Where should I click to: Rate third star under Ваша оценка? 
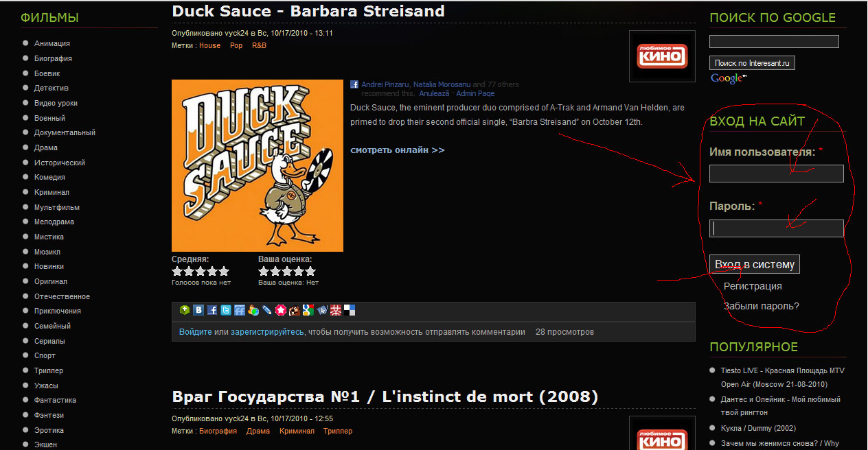click(x=287, y=272)
